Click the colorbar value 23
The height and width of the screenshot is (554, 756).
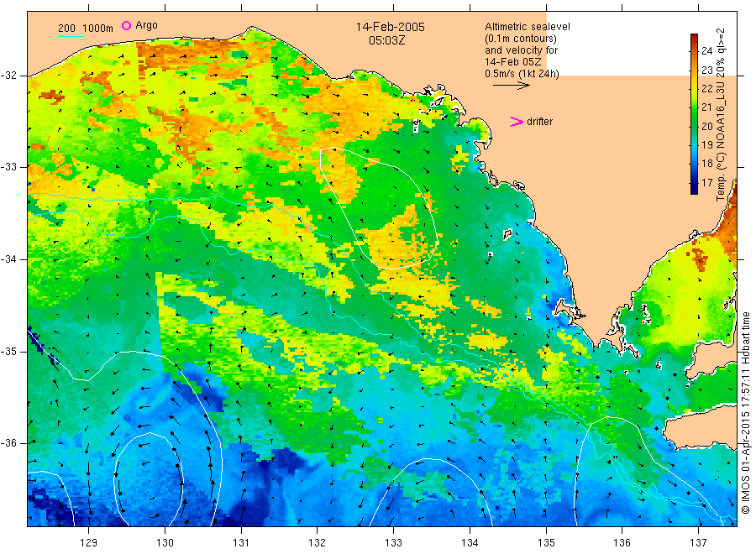pyautogui.click(x=706, y=70)
